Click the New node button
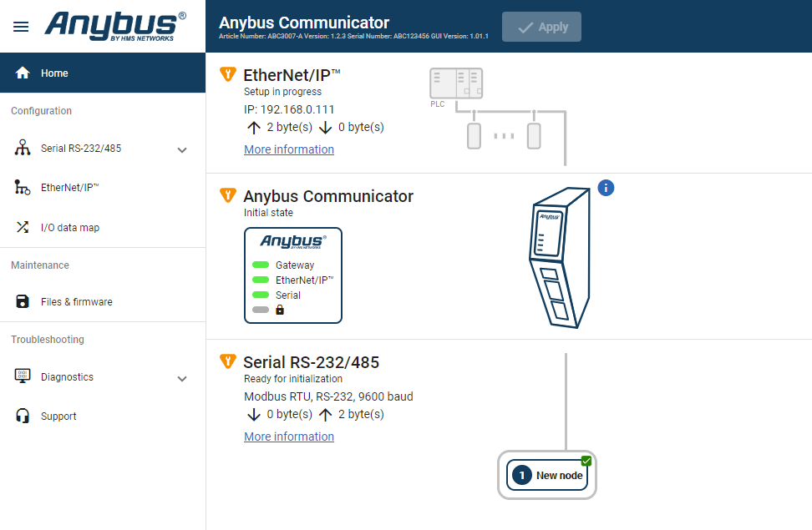This screenshot has width=812, height=530. pyautogui.click(x=547, y=475)
